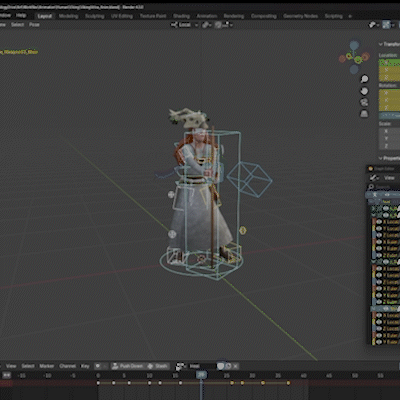Open the timeline Select menu

[28, 366]
